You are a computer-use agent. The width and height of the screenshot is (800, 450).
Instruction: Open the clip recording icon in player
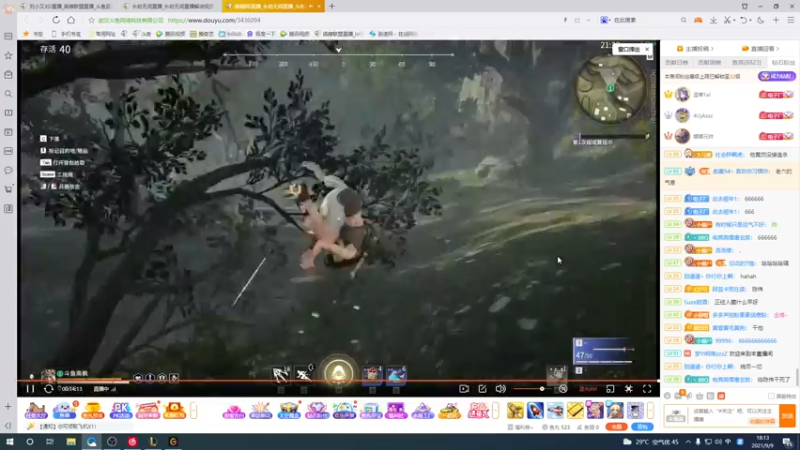click(x=464, y=389)
